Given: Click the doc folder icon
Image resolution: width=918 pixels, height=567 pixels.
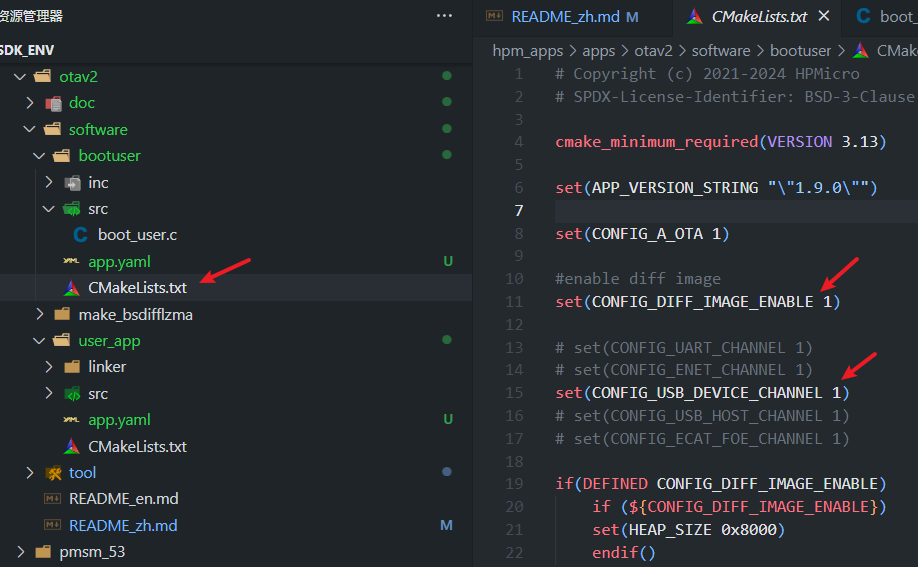Looking at the screenshot, I should (53, 103).
